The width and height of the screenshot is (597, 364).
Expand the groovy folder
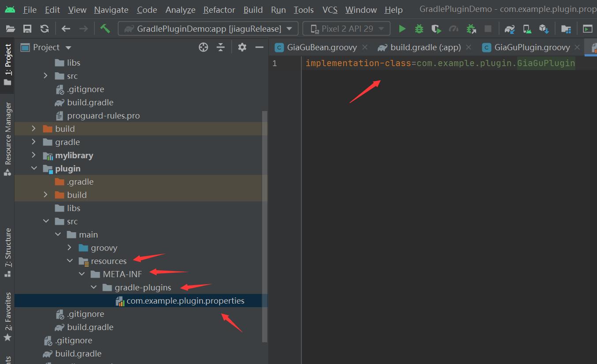tap(69, 248)
